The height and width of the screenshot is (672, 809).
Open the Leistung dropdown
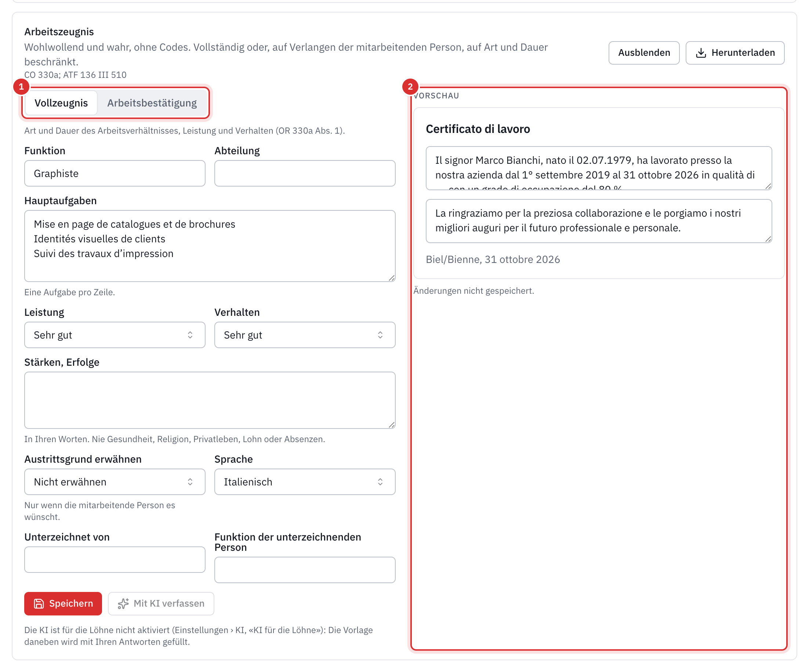(x=115, y=335)
